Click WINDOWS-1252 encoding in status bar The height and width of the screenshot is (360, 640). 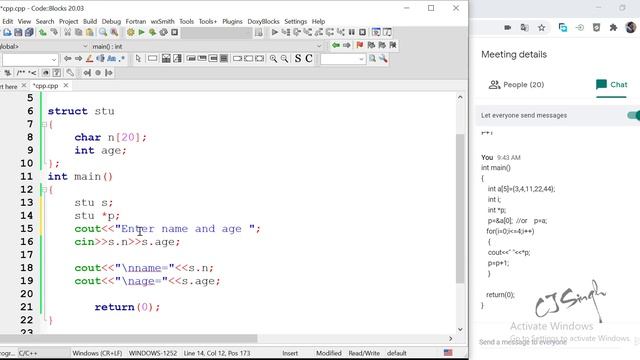153,353
